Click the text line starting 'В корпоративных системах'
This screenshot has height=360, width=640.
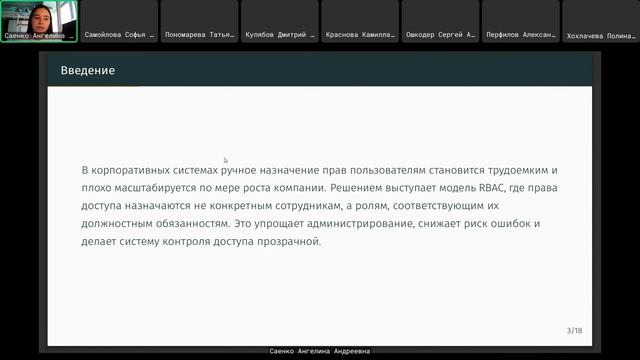[x=319, y=170]
